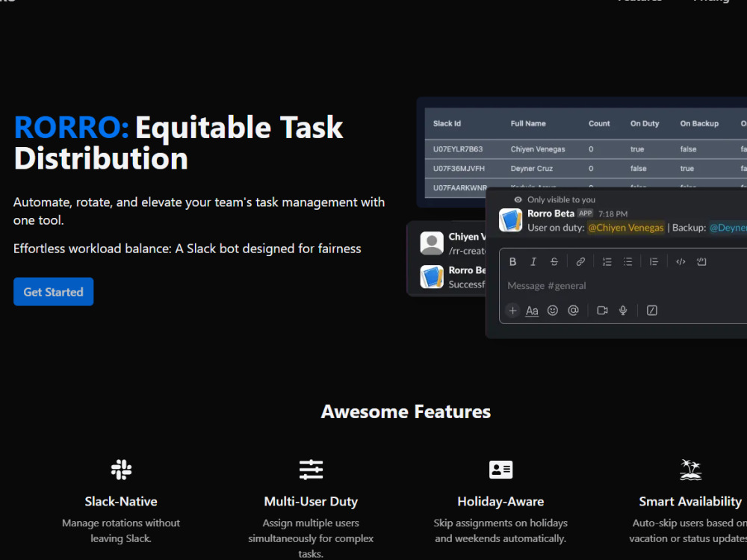Select the bulleted list icon
Image resolution: width=747 pixels, height=560 pixels.
click(x=628, y=261)
